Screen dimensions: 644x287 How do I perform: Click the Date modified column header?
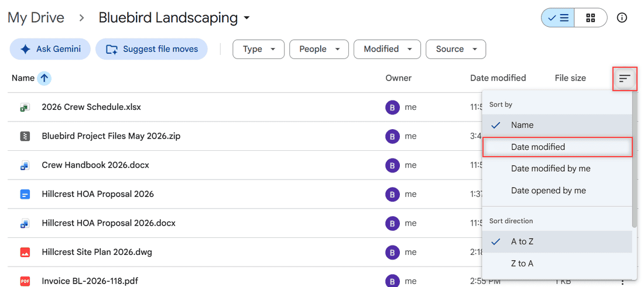[498, 78]
